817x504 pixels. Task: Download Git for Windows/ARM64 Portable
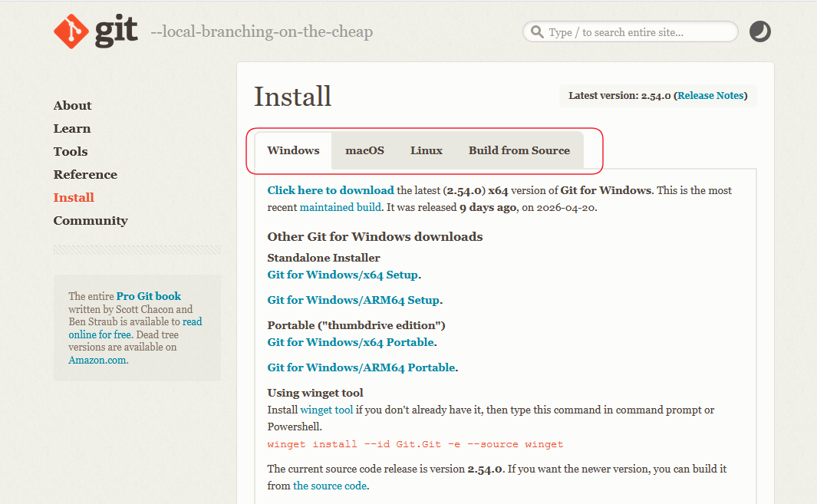(x=361, y=367)
